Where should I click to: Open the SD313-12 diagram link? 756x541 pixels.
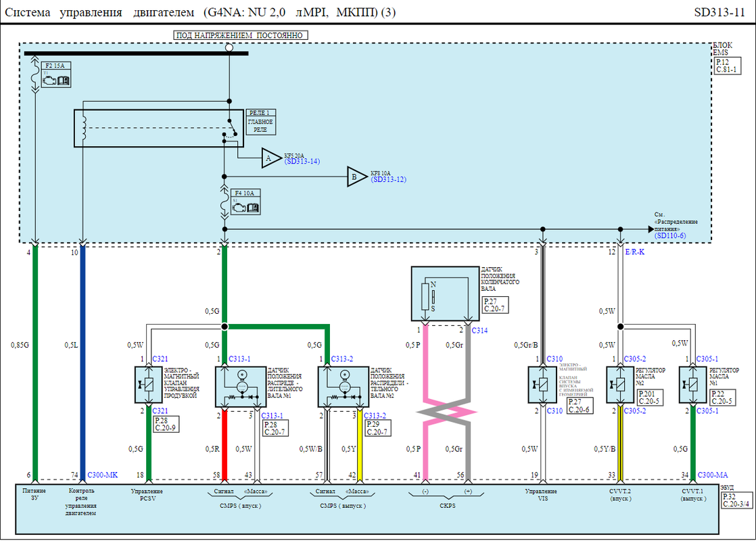[389, 179]
